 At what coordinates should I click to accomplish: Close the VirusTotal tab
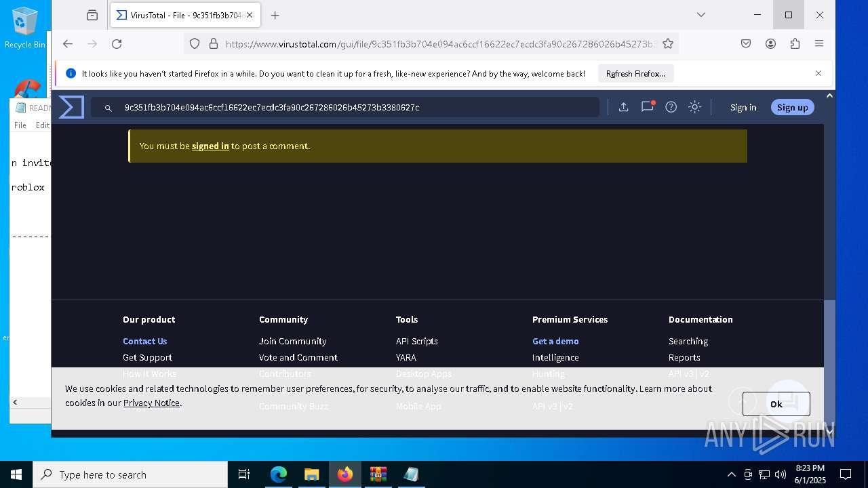tap(250, 15)
